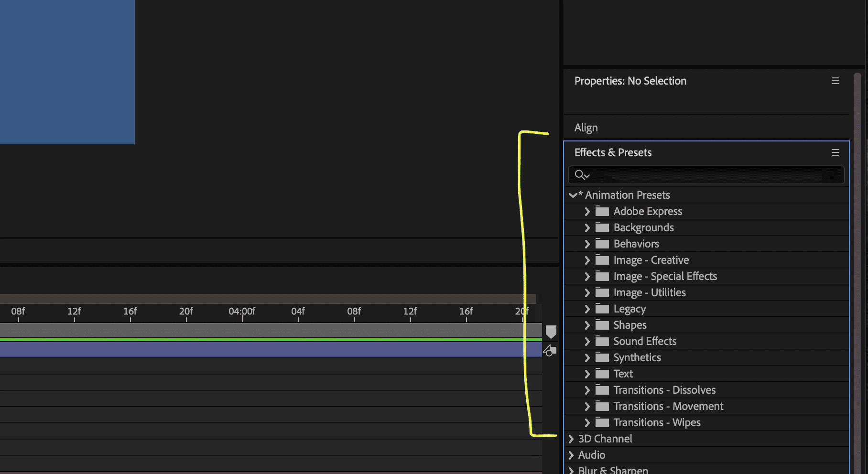
Task: Click the mask shape icon beside the blue layer
Action: pos(551,350)
